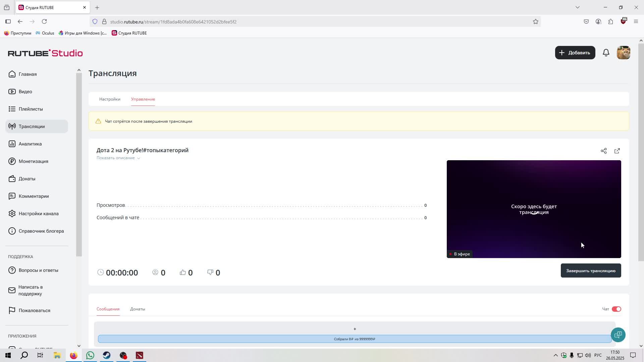This screenshot has width=644, height=362.
Task: Open the support chat bubble icon
Action: click(x=618, y=335)
